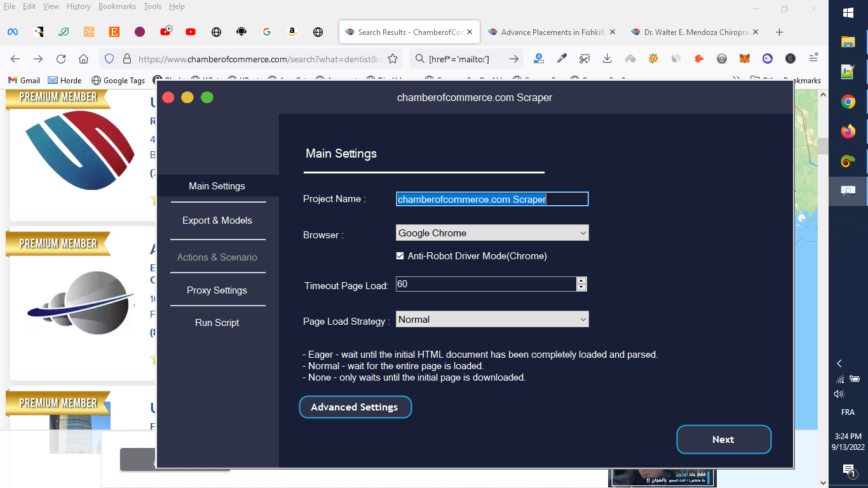Close the scraper window with red button
Viewport: 868px width, 488px height.
pyautogui.click(x=168, y=97)
